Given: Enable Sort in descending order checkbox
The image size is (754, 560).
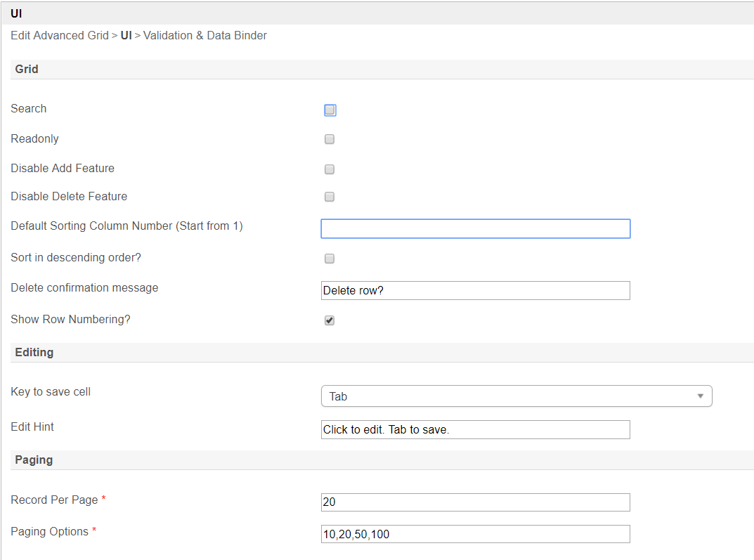Looking at the screenshot, I should coord(330,259).
